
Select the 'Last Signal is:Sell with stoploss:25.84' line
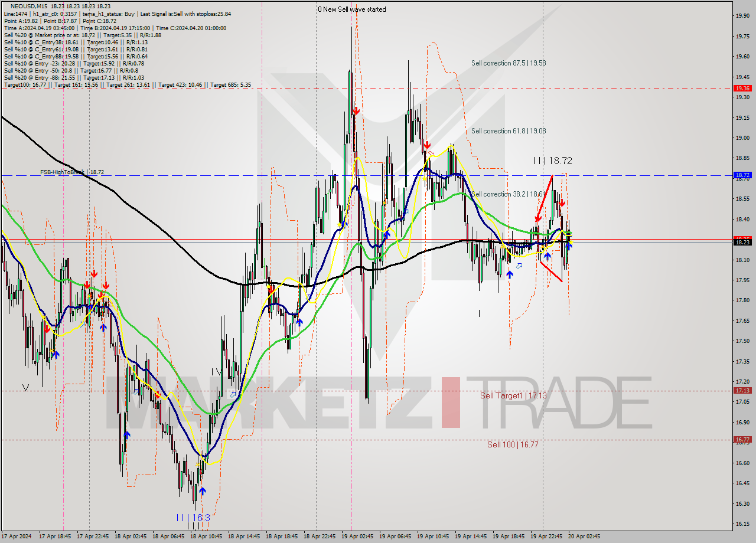184,14
